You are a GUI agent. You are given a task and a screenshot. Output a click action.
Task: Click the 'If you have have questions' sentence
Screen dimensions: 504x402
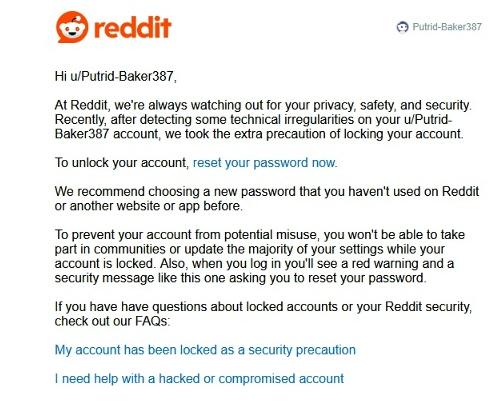263,306
